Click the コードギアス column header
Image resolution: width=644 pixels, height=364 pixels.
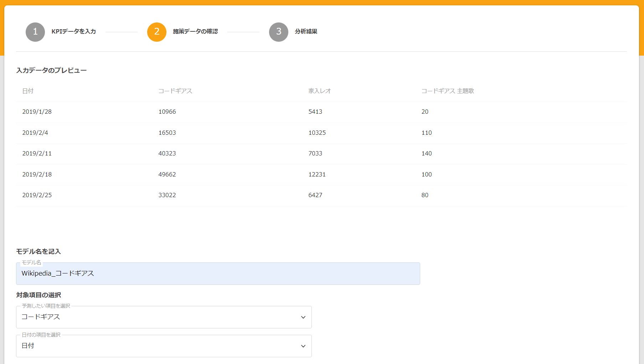click(175, 91)
